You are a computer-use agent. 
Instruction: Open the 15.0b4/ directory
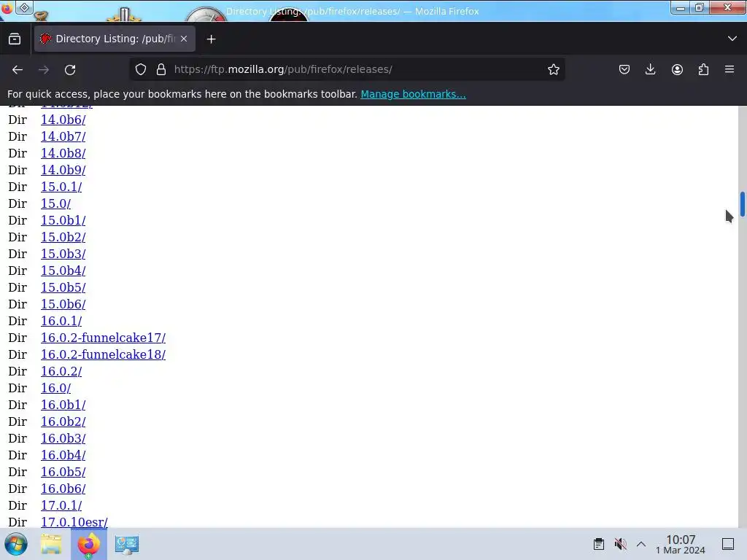coord(63,271)
